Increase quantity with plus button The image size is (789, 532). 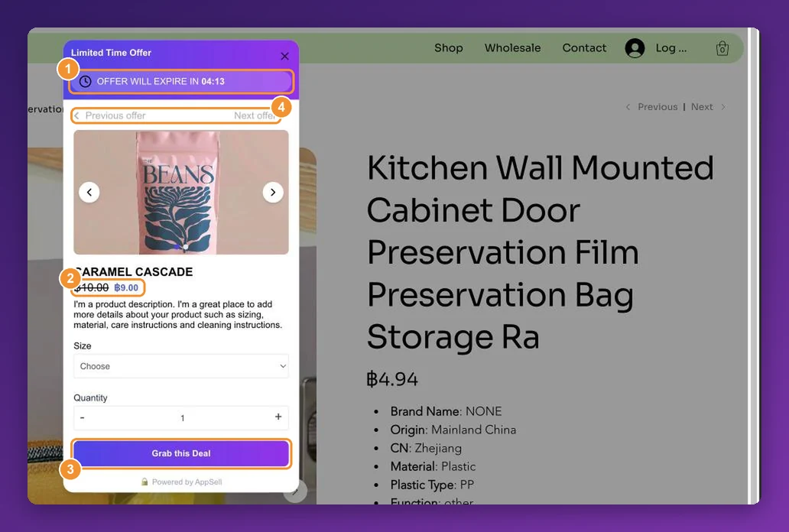coord(278,417)
